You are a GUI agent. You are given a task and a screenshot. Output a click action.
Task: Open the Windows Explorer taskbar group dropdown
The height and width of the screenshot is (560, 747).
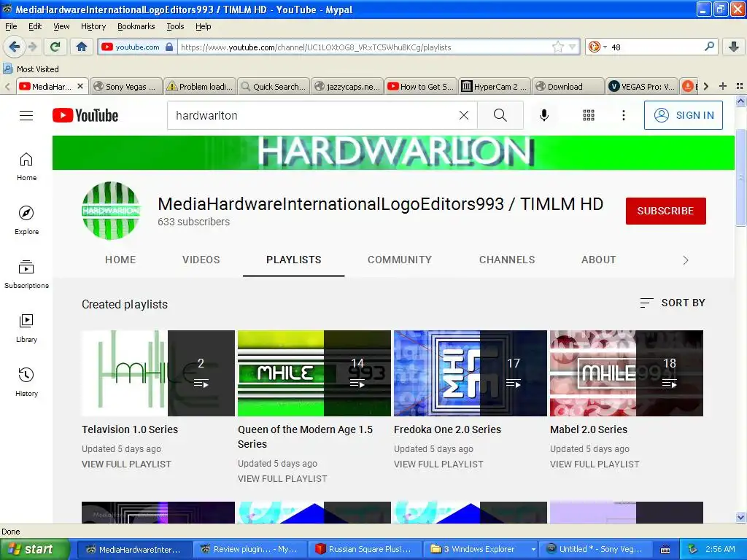[533, 549]
